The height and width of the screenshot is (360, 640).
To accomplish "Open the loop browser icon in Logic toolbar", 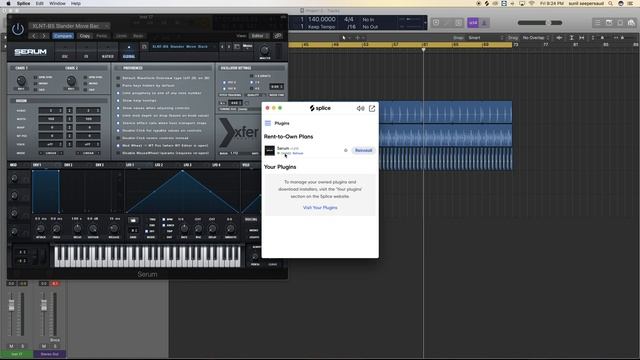I will click(x=620, y=23).
